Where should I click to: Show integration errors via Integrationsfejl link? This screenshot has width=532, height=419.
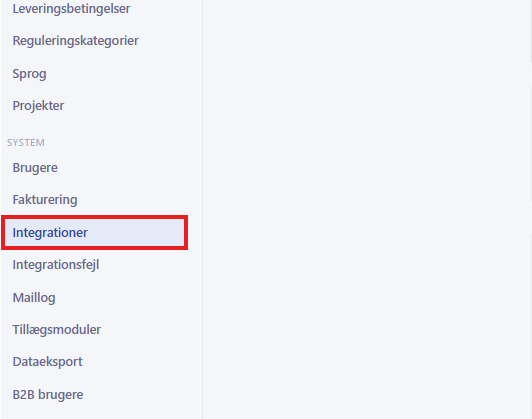[56, 265]
